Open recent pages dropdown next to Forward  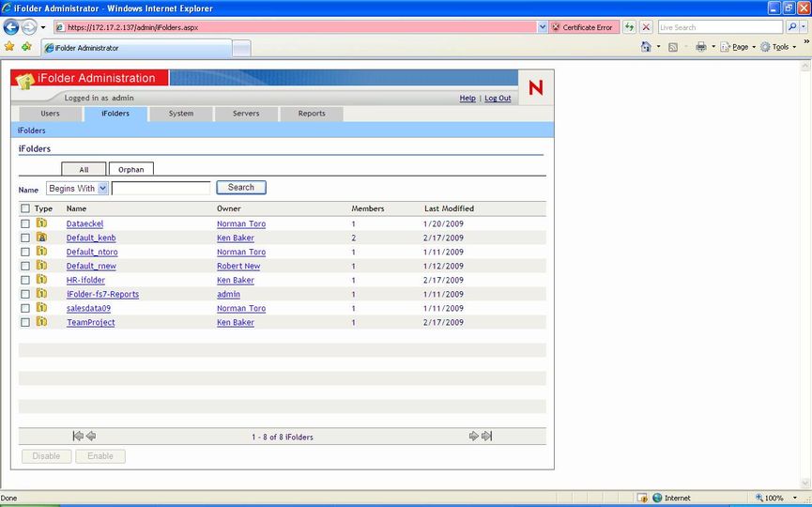[x=43, y=27]
